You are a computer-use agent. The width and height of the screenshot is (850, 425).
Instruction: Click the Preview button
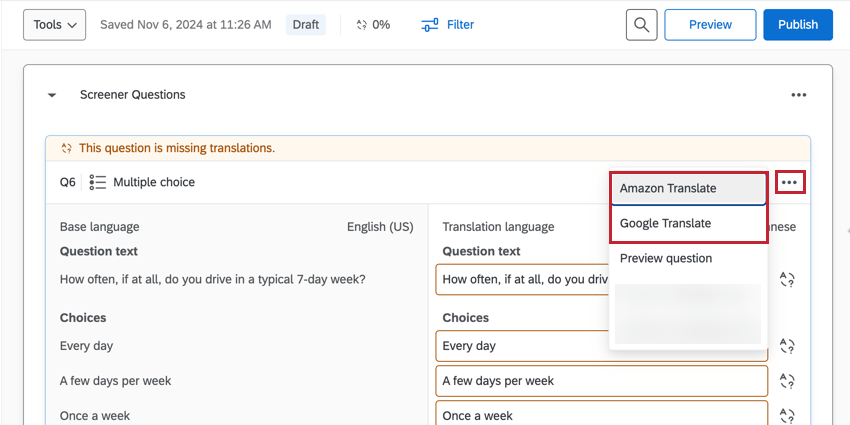coord(709,25)
